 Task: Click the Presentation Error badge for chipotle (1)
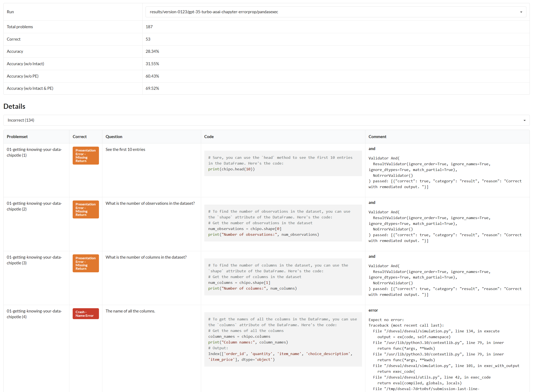pyautogui.click(x=86, y=156)
